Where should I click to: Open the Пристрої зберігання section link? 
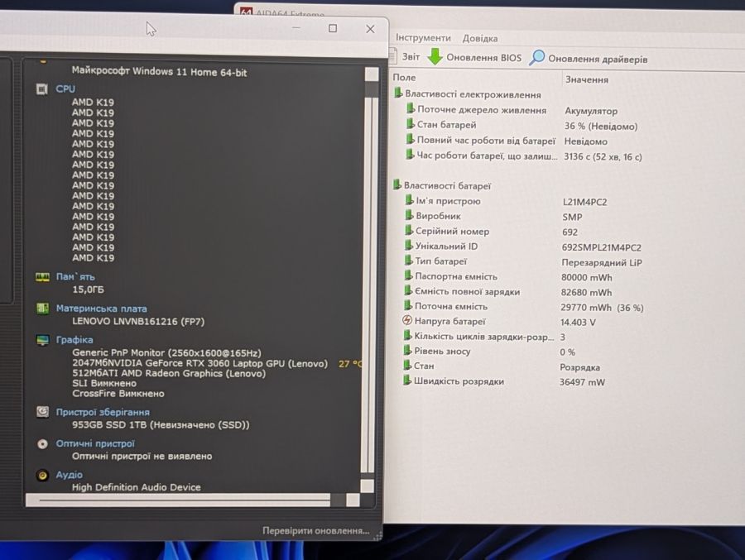103,412
